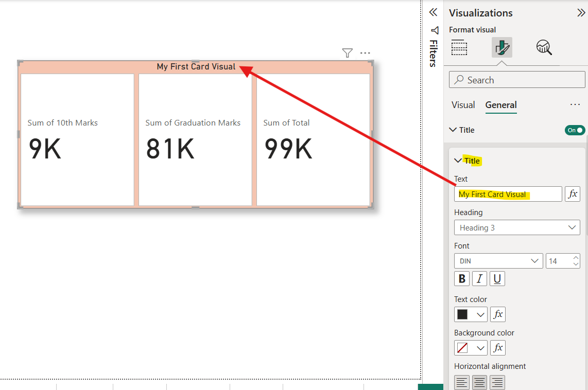This screenshot has height=390, width=588.
Task: Open the Text color dropdown
Action: (471, 314)
